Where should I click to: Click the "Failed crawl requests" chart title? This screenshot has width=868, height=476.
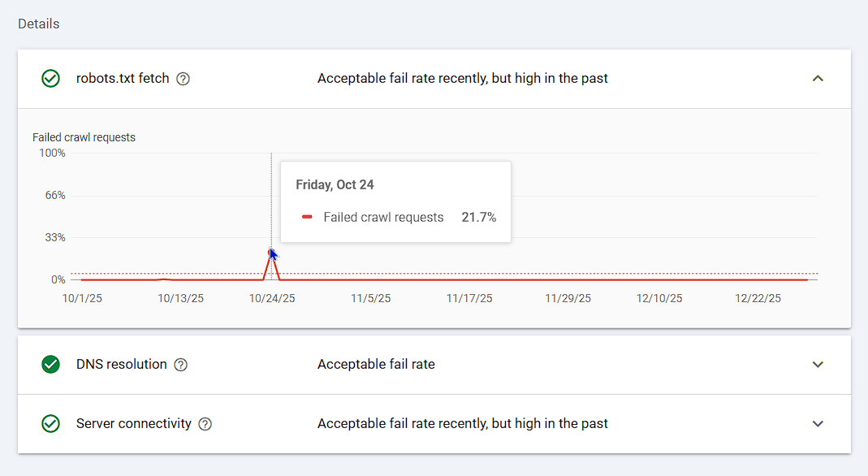pyautogui.click(x=84, y=137)
